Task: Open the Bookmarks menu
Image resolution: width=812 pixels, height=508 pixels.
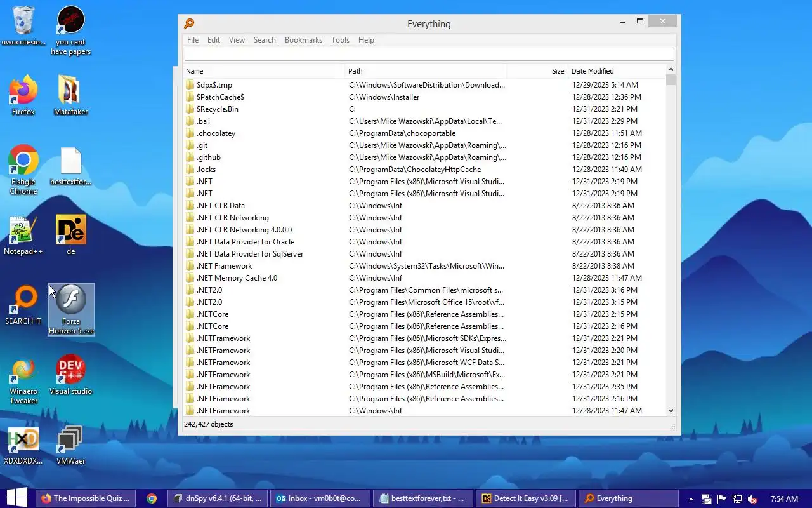Action: [x=303, y=39]
